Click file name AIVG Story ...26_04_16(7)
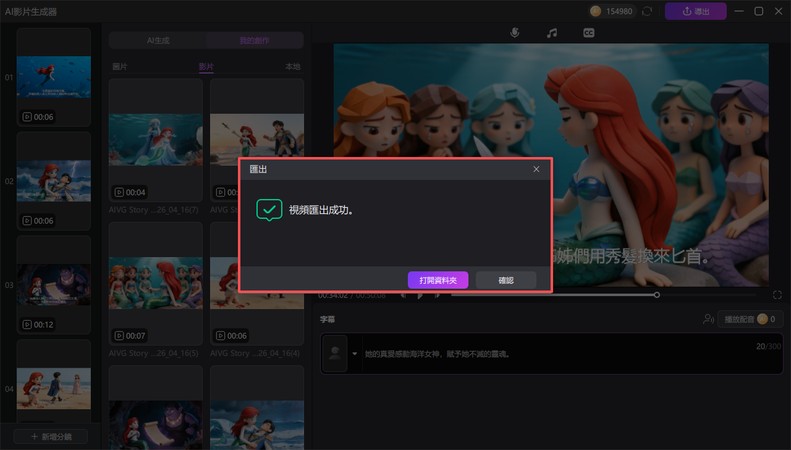 click(153, 209)
